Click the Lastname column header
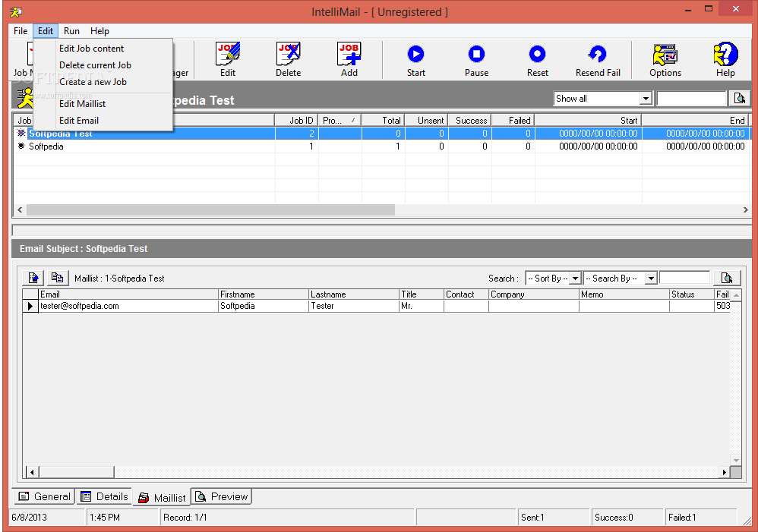The height and width of the screenshot is (532, 758). tap(354, 294)
